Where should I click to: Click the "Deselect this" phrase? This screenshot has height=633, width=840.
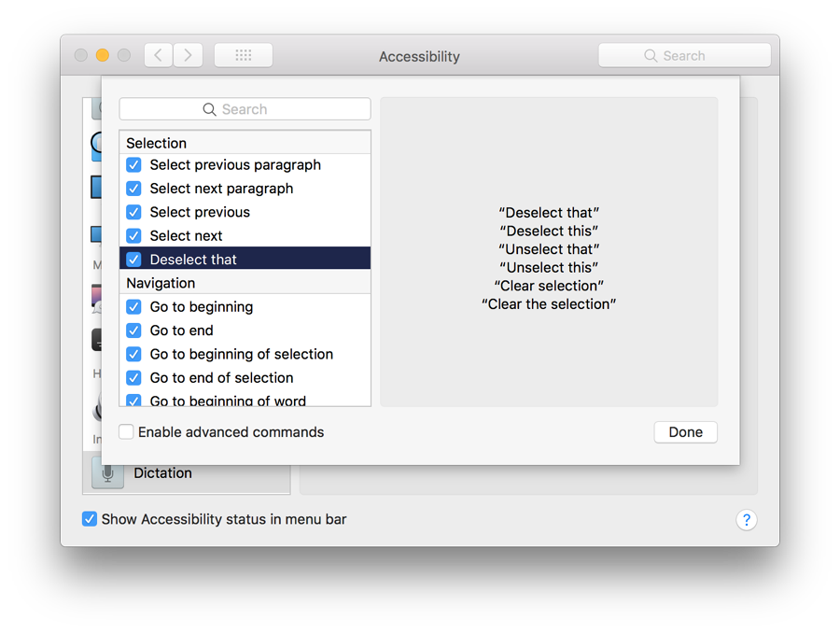(549, 231)
